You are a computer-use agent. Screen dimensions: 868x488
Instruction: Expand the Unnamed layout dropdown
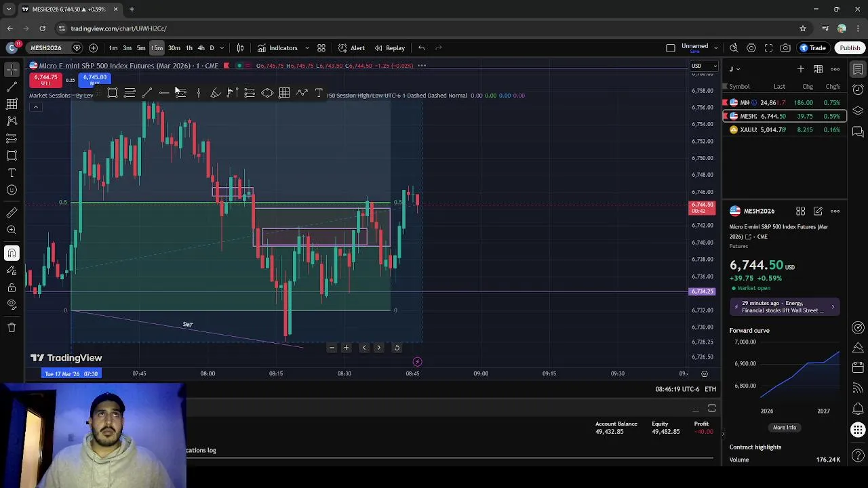click(716, 48)
